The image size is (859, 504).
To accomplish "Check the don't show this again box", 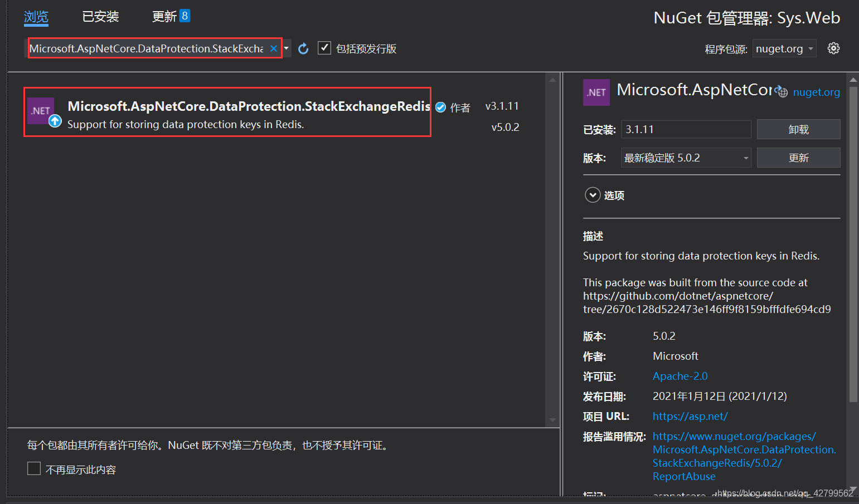I will click(x=34, y=468).
